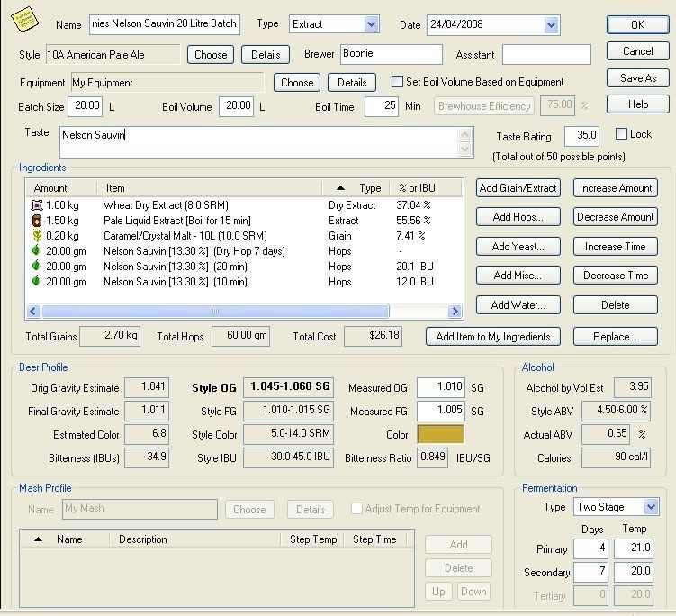
Task: Sort by % or IBU column header
Action: point(426,188)
